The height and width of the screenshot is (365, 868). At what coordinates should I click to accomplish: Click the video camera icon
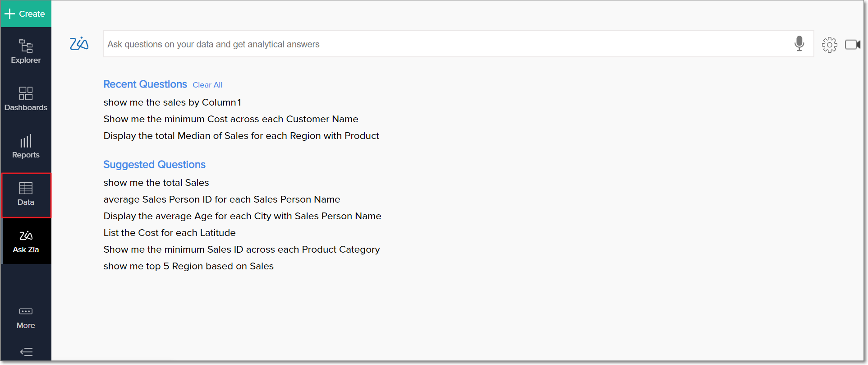[x=852, y=45]
